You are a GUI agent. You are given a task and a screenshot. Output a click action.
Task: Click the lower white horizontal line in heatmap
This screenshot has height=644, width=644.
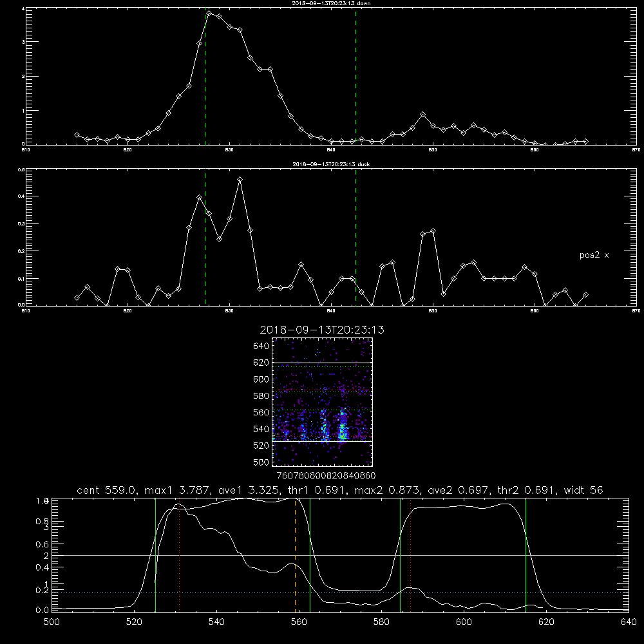pyautogui.click(x=322, y=441)
